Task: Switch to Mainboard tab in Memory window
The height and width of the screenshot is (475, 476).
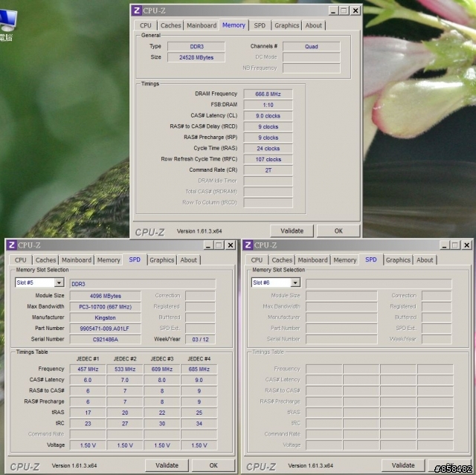Action: click(x=202, y=25)
